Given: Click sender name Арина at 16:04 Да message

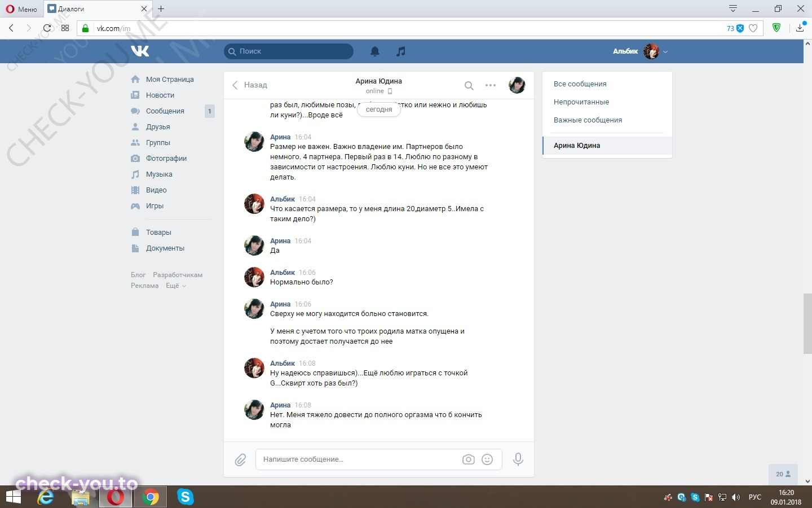Looking at the screenshot, I should [280, 241].
